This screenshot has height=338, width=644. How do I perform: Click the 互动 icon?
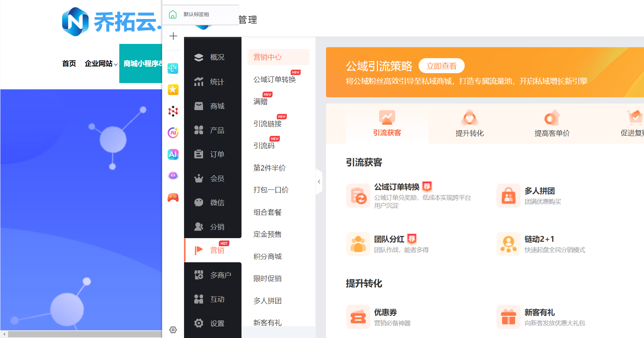199,299
